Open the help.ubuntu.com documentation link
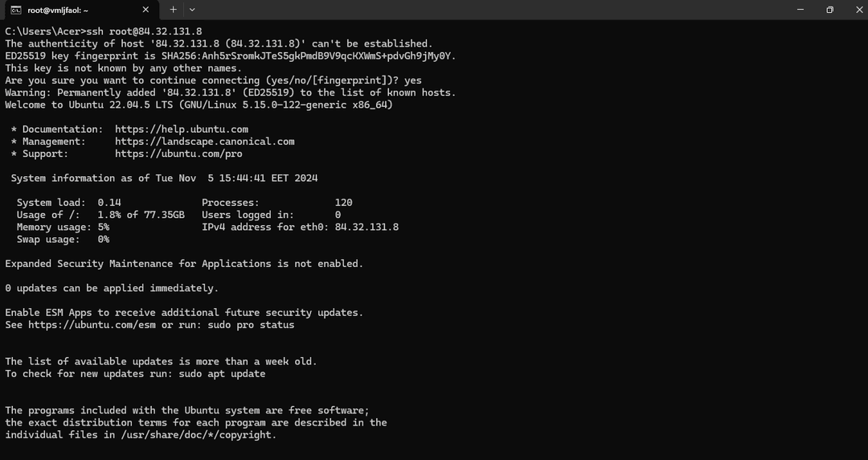 coord(181,129)
